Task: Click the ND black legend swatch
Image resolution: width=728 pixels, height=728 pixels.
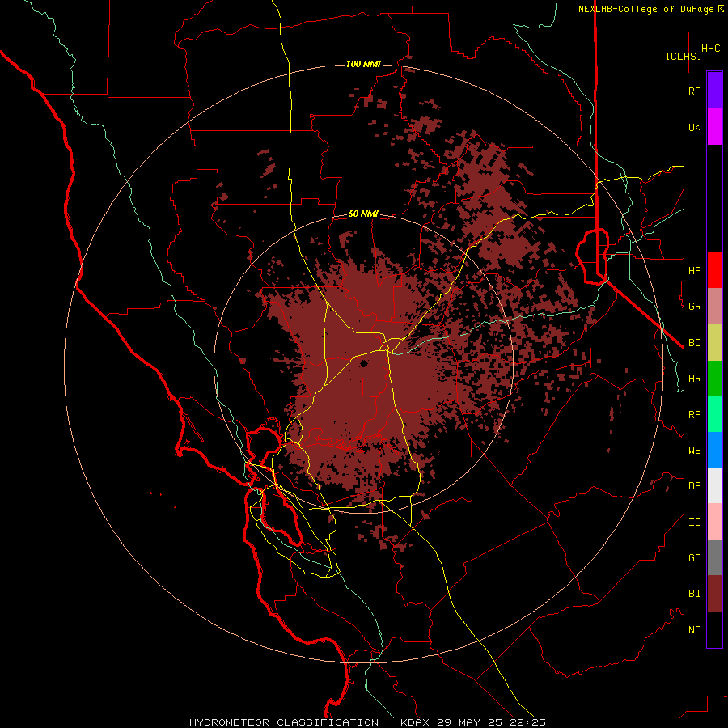Action: coord(714,629)
